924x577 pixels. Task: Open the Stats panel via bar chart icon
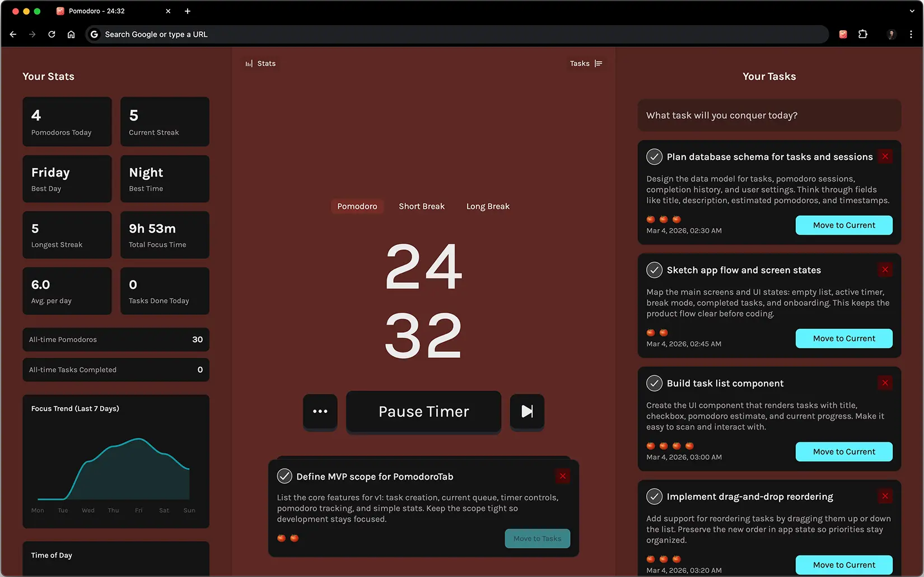tap(248, 63)
